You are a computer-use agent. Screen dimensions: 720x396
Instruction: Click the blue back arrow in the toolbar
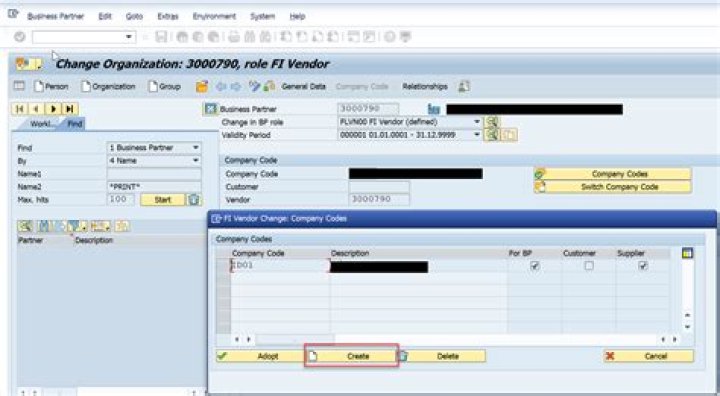tap(221, 86)
